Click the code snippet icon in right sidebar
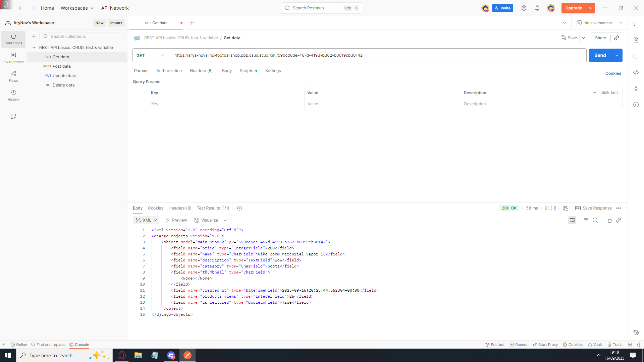The image size is (644, 362). pos(636,72)
